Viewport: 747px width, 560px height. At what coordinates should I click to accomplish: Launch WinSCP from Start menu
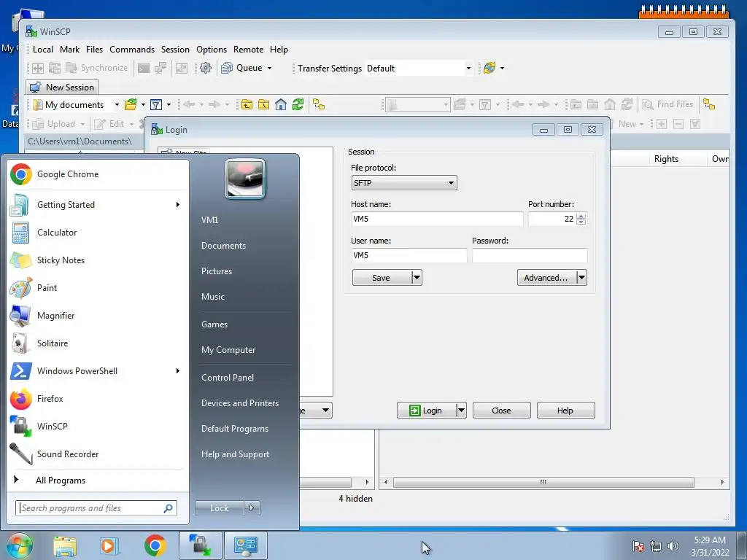click(52, 426)
